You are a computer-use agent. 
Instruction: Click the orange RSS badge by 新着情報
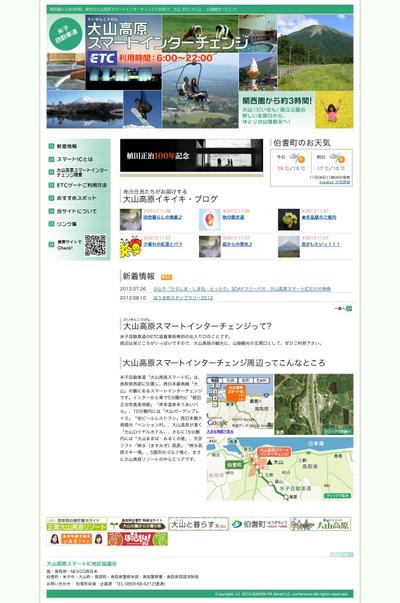166,277
